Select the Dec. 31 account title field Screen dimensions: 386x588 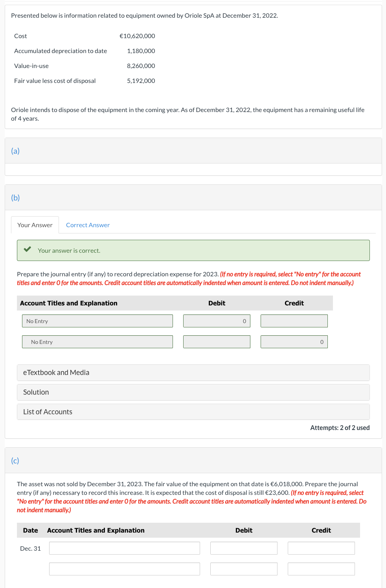click(x=124, y=548)
